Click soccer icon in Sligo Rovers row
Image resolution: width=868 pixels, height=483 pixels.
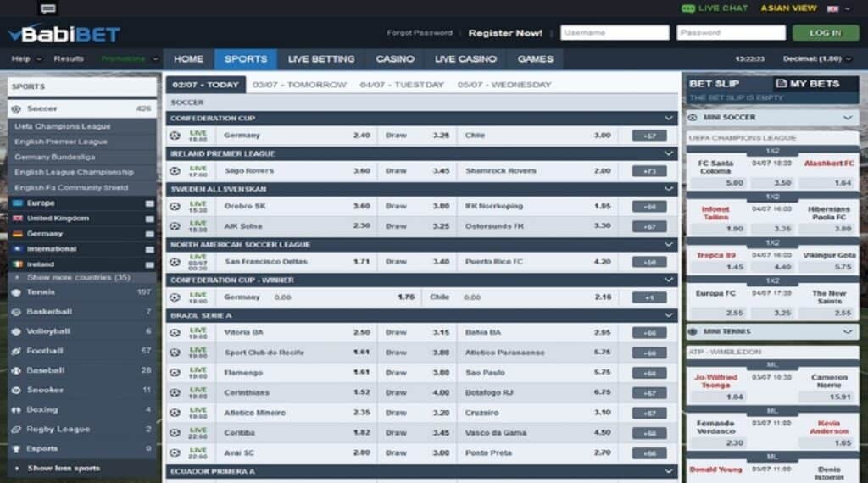tap(175, 171)
